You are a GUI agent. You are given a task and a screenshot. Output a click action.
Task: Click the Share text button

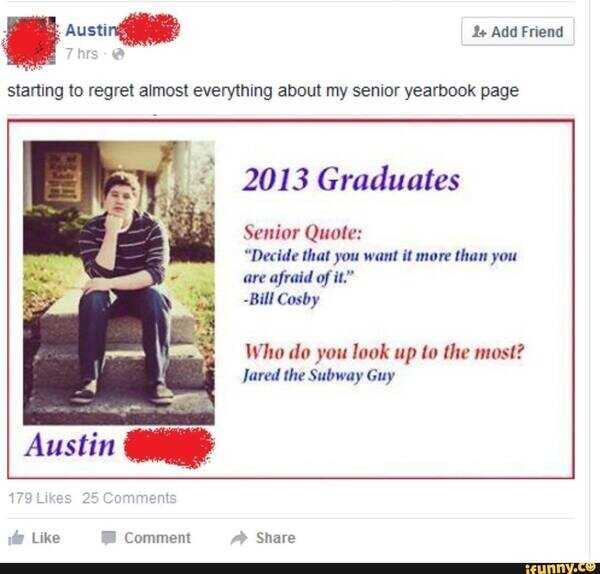click(276, 538)
